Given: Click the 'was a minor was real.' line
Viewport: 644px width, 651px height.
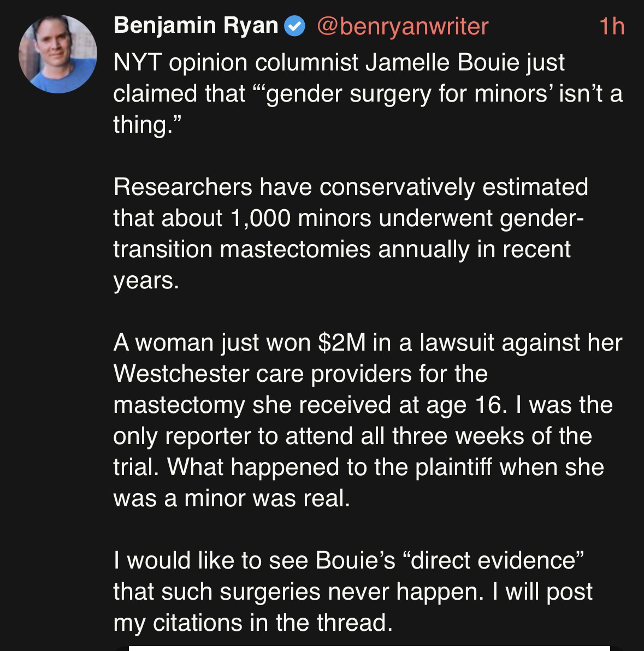Looking at the screenshot, I should click(x=231, y=498).
